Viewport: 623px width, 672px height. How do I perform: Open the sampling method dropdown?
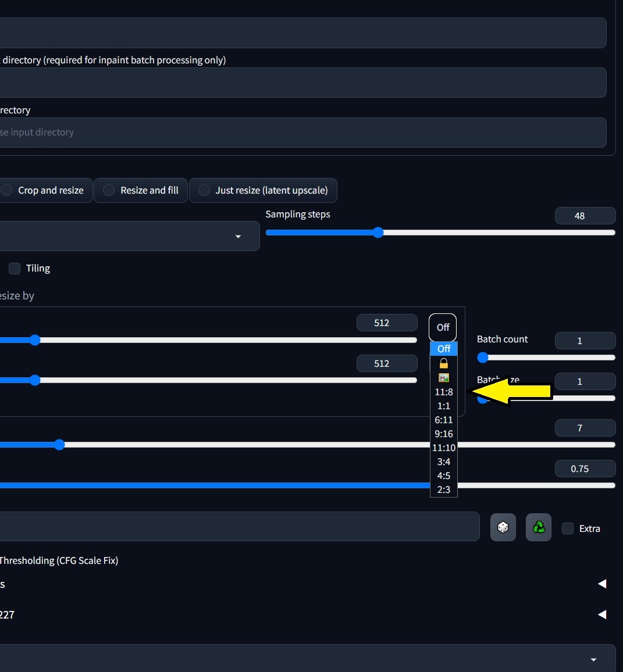click(x=238, y=236)
